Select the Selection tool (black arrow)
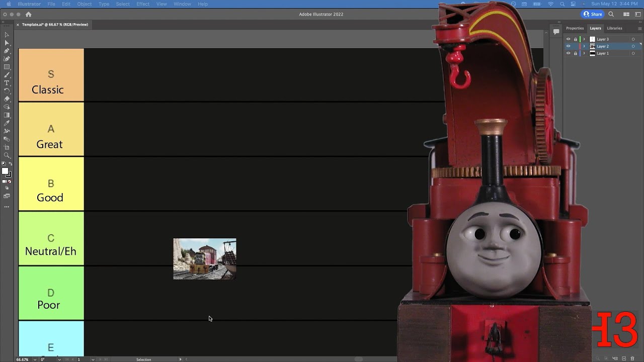The image size is (644, 362). (7, 35)
